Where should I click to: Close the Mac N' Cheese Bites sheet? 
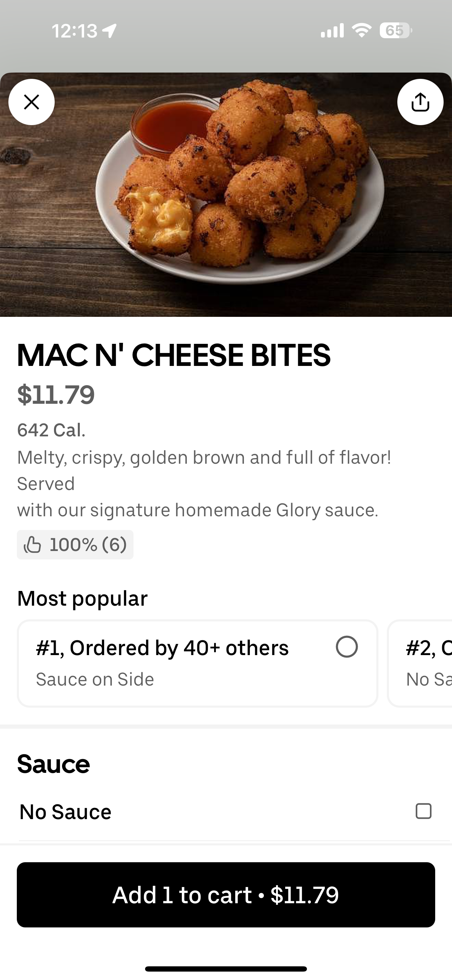[x=32, y=102]
